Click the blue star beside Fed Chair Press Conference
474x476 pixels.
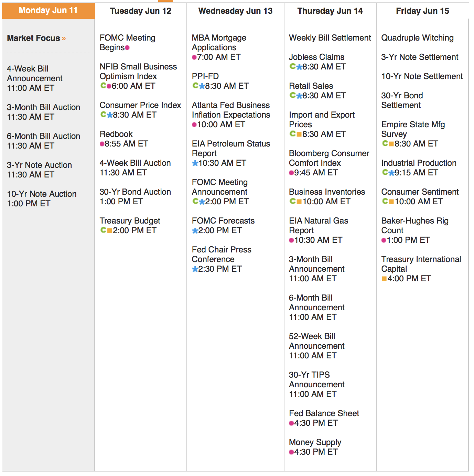point(195,269)
